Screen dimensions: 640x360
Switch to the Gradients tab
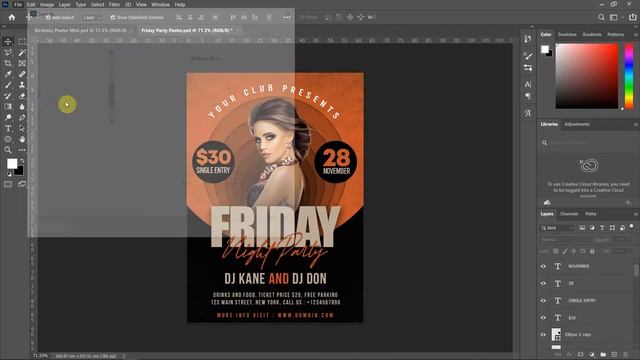click(592, 35)
